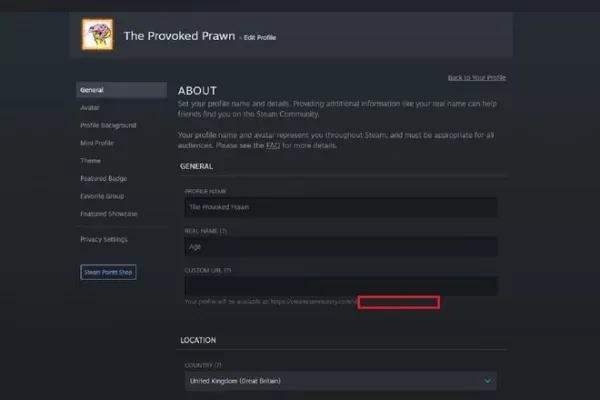Click the Real Name input field
600x400 pixels.
[x=341, y=247]
